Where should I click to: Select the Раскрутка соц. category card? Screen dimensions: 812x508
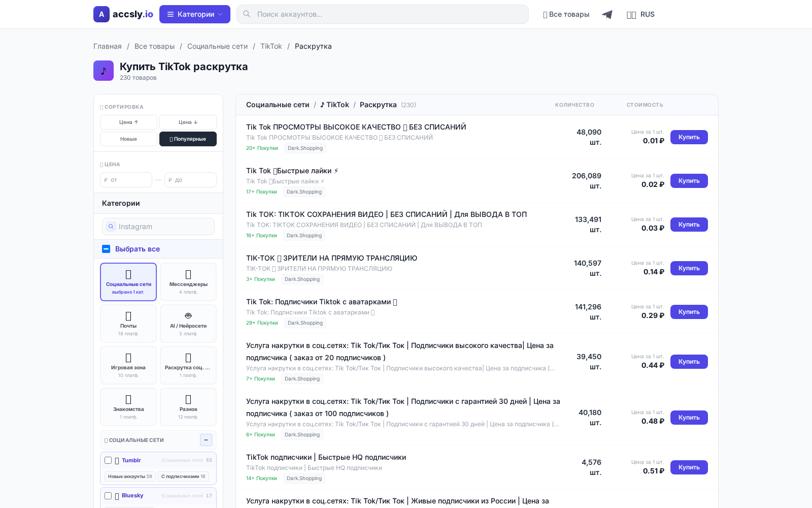pos(188,365)
